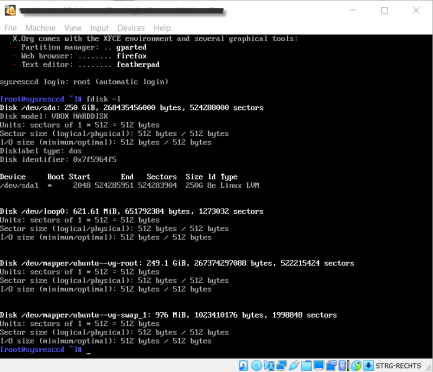The image size is (433, 372).
Task: Open the audio settings status icon
Action: coord(269,366)
